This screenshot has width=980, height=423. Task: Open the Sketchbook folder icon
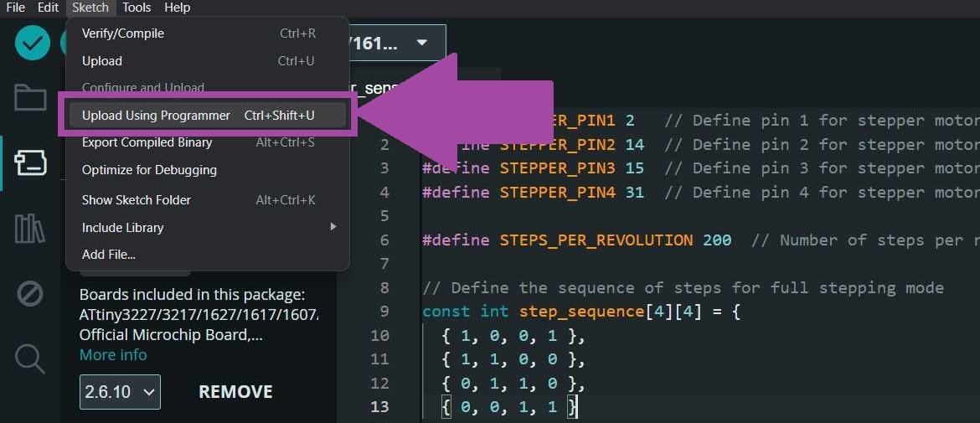(30, 98)
